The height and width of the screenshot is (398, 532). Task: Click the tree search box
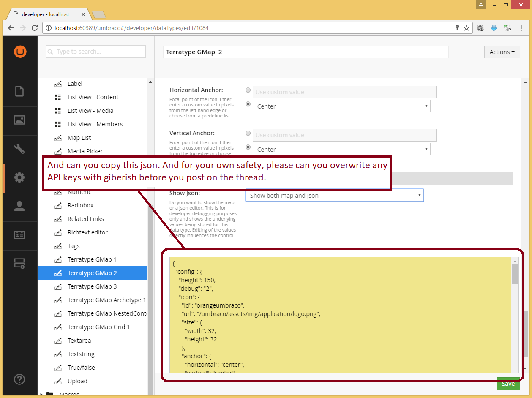coord(95,52)
